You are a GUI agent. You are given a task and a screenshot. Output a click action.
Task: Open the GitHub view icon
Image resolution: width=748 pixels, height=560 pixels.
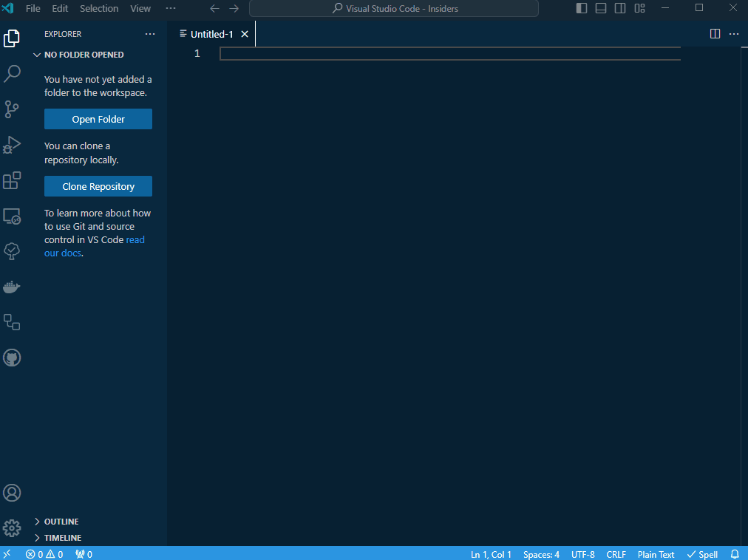point(11,358)
